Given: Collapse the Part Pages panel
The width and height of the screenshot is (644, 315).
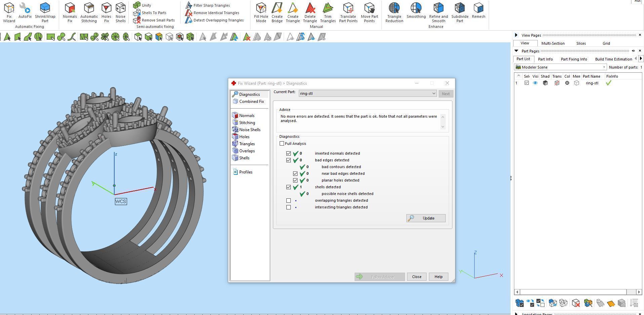Looking at the screenshot, I should coord(516,51).
